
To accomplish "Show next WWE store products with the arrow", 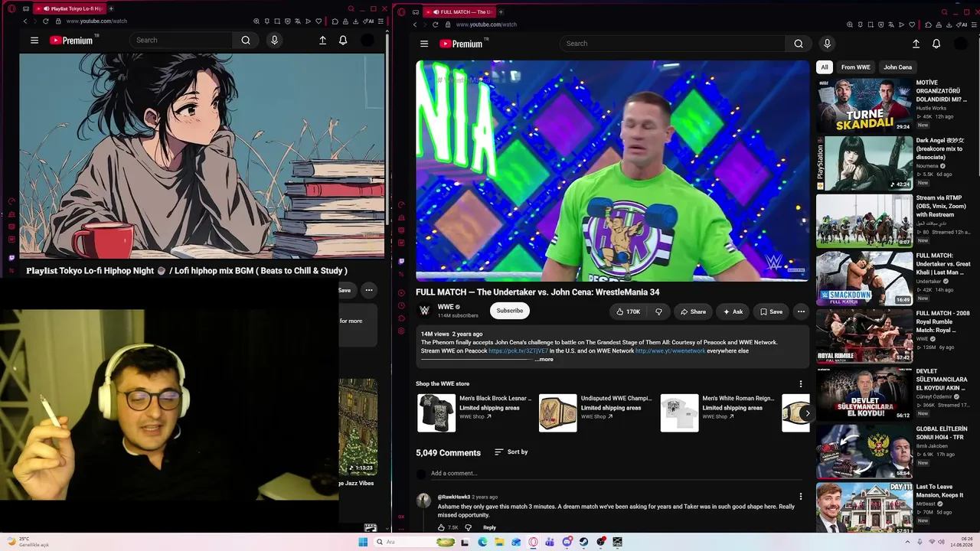I will tap(807, 413).
